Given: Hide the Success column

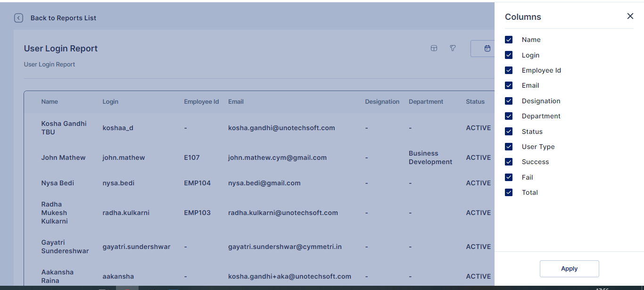Looking at the screenshot, I should pyautogui.click(x=509, y=162).
